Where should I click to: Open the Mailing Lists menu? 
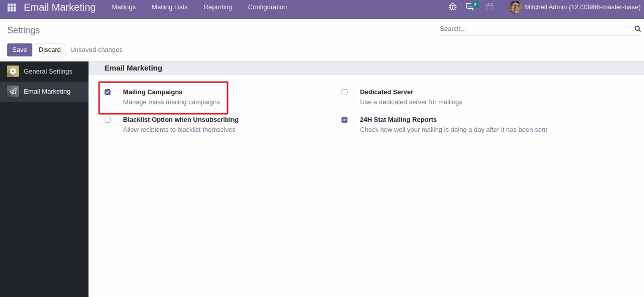pos(170,7)
